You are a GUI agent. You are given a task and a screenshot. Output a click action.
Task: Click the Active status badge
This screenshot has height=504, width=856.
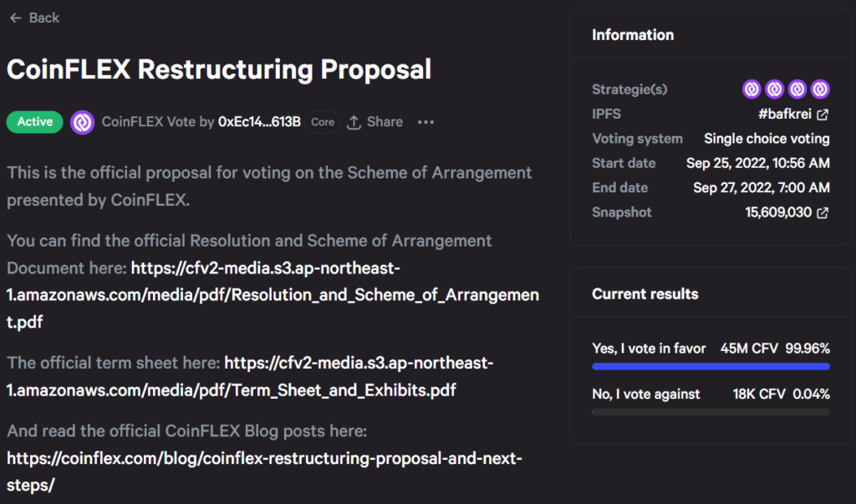tap(35, 122)
